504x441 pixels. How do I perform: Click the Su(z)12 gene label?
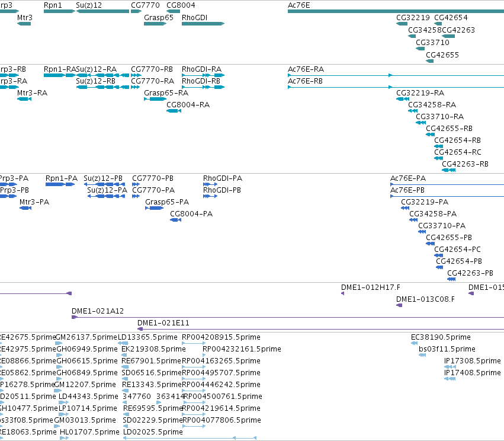[x=89, y=5]
